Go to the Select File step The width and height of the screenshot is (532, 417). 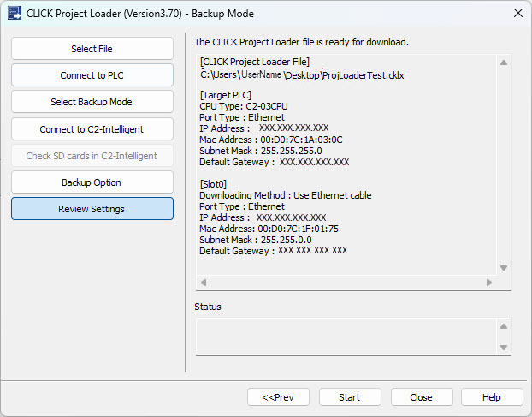tap(92, 49)
